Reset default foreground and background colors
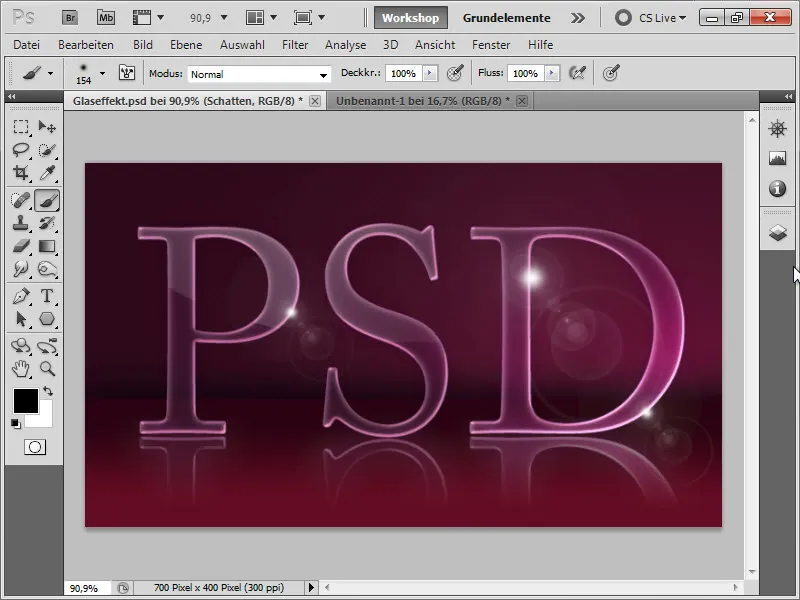The width and height of the screenshot is (800, 600). pyautogui.click(x=16, y=423)
